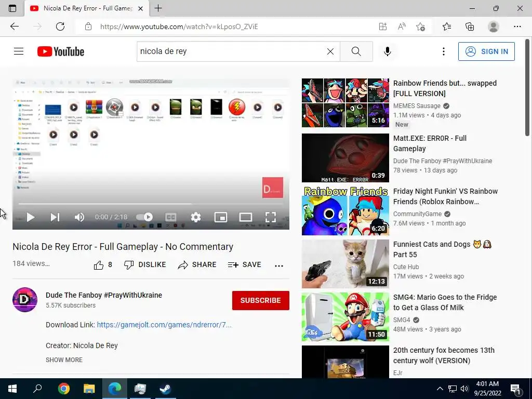532x399 pixels.
Task: Open Edge tab actions menu
Action: 12,8
